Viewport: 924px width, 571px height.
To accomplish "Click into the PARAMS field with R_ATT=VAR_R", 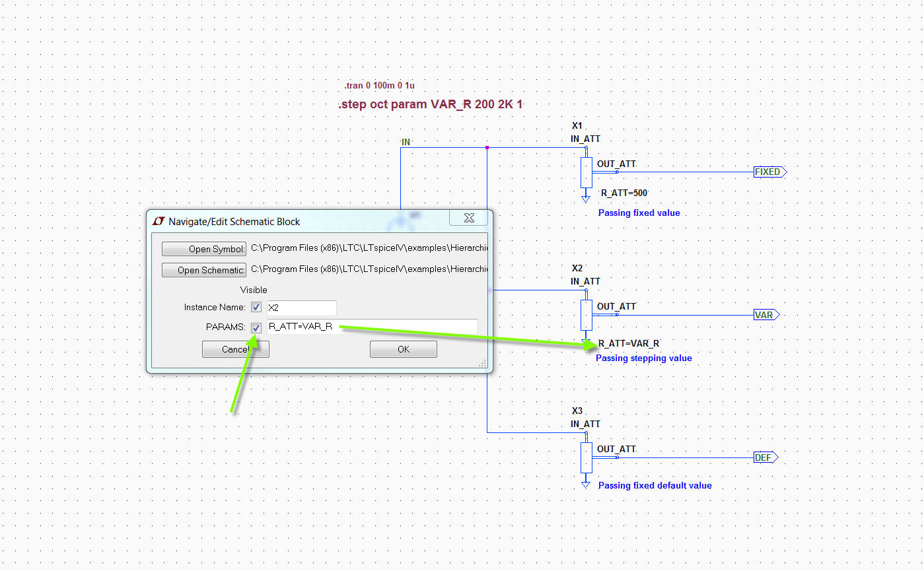I will point(371,327).
